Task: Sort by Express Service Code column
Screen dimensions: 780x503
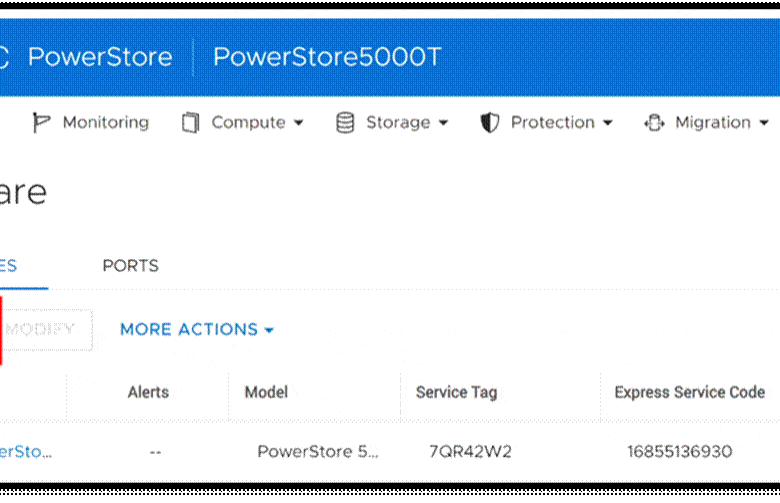Action: [689, 393]
